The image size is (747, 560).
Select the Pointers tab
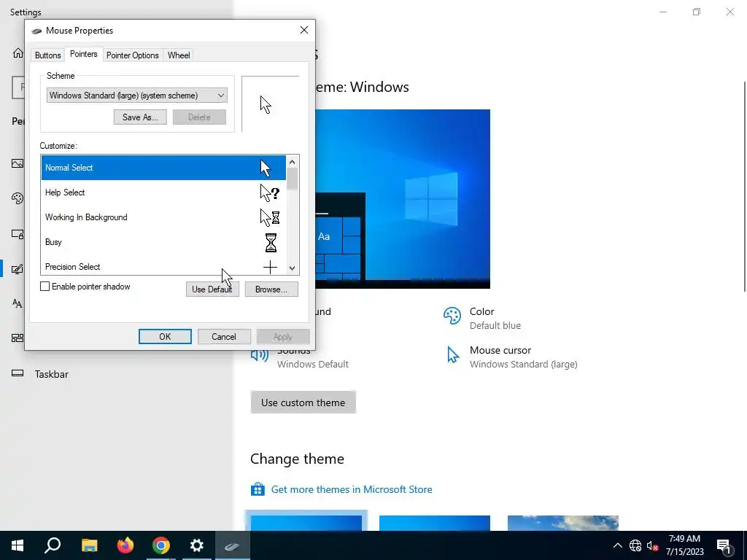83,54
